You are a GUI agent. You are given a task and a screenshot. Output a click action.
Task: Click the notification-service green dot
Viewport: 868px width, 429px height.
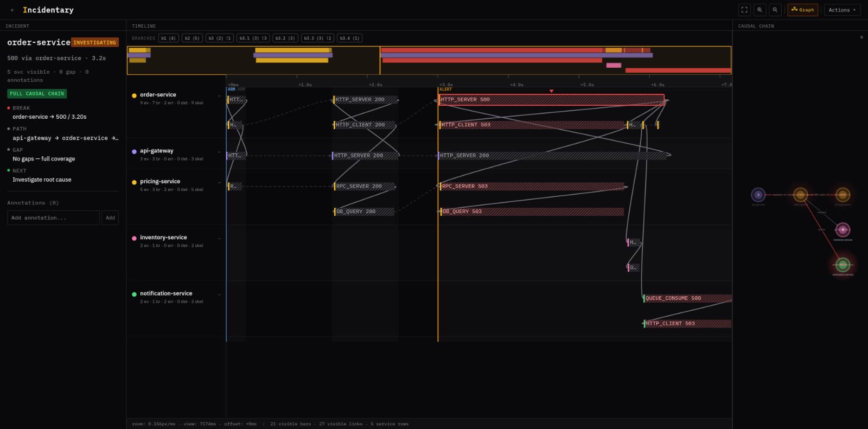(134, 294)
